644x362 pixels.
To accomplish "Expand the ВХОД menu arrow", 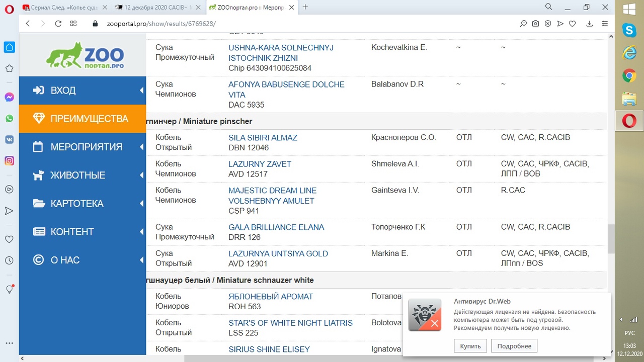I will [x=141, y=90].
